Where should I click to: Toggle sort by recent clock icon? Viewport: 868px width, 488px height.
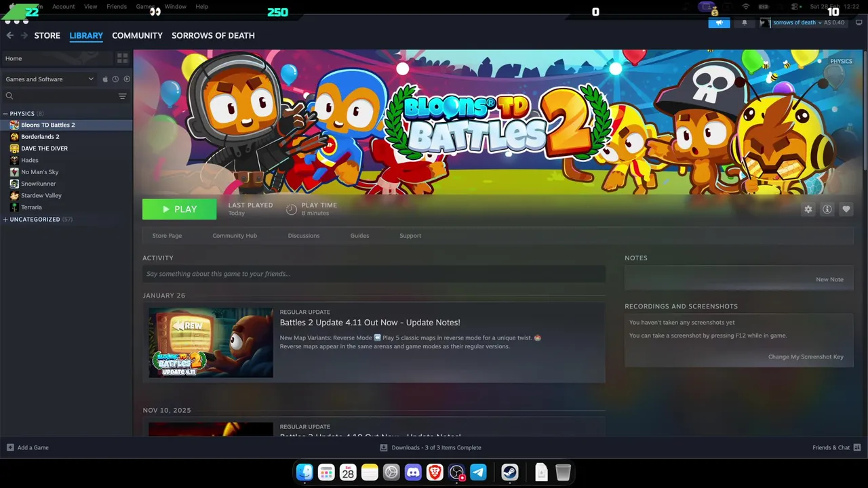(115, 79)
